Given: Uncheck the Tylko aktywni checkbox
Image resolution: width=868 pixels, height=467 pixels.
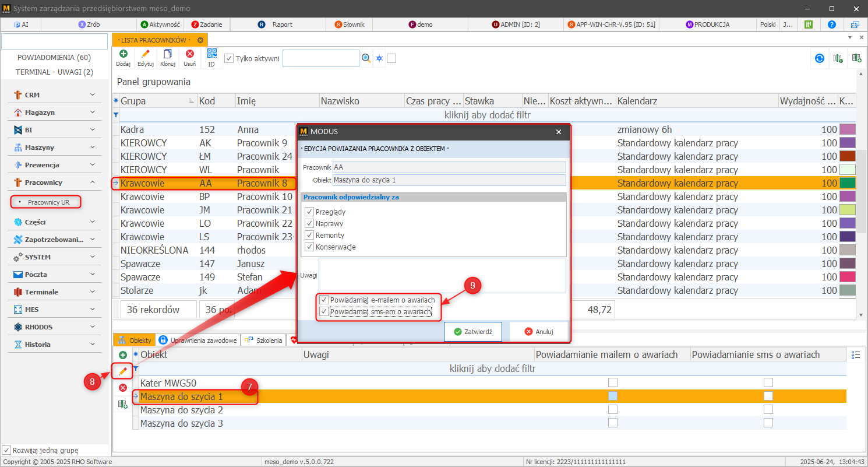Looking at the screenshot, I should click(229, 58).
